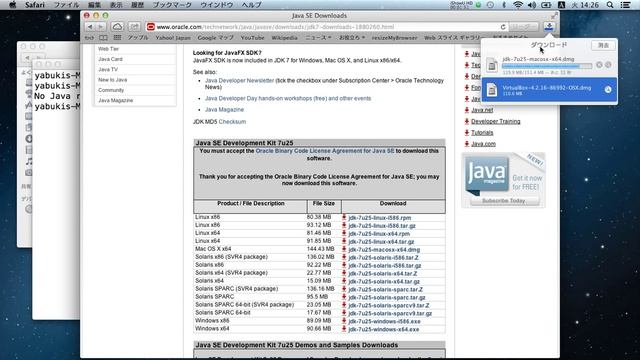640x360 pixels.
Task: Click Subscribe Today on Java Magazine ad
Action: [503, 201]
